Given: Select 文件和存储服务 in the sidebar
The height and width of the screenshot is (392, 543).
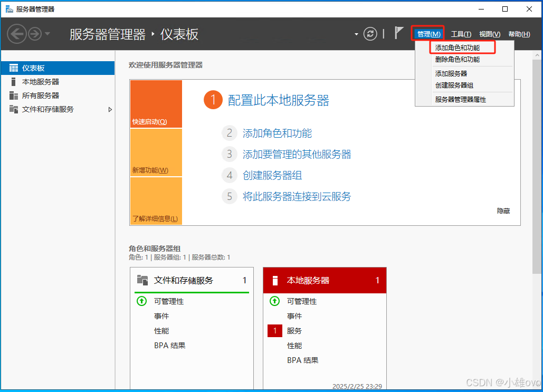Looking at the screenshot, I should 58,109.
